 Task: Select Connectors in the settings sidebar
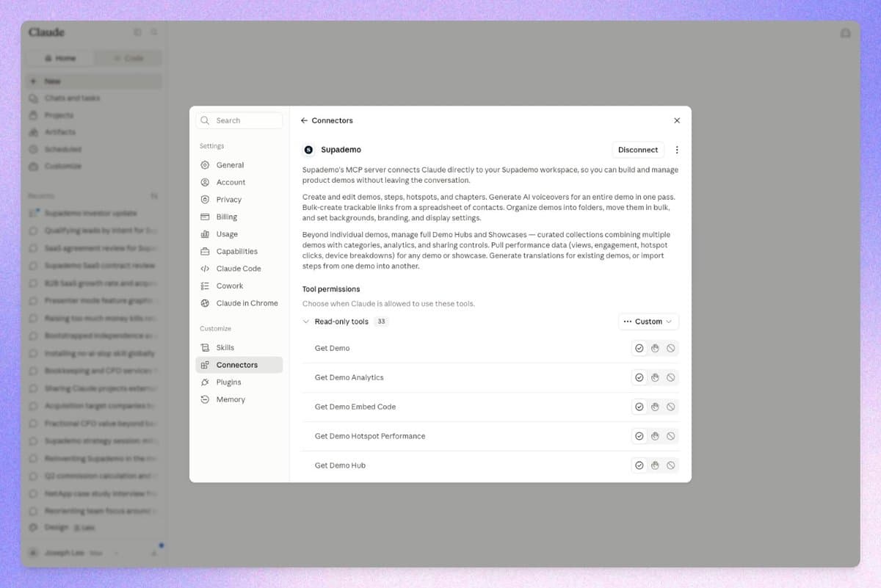pos(239,365)
